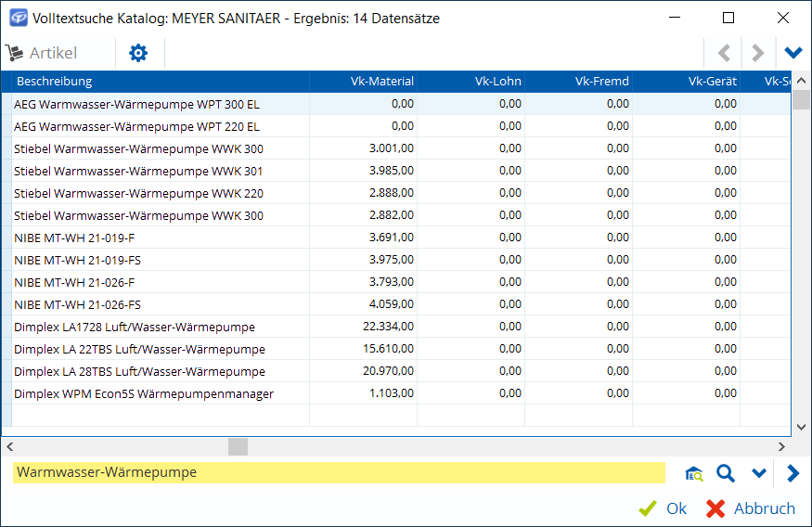Viewport: 812px width, 527px height.
Task: Click the vertical scrollbar down arrow
Action: click(801, 427)
